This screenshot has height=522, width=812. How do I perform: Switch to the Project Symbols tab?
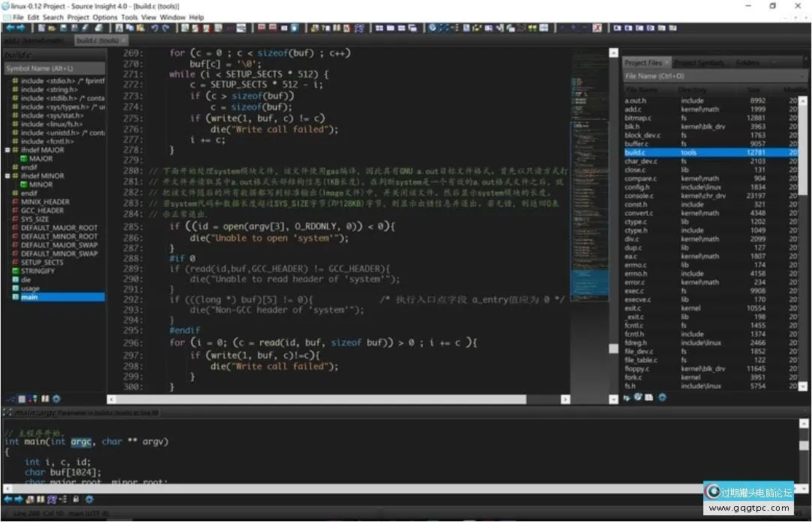point(699,63)
